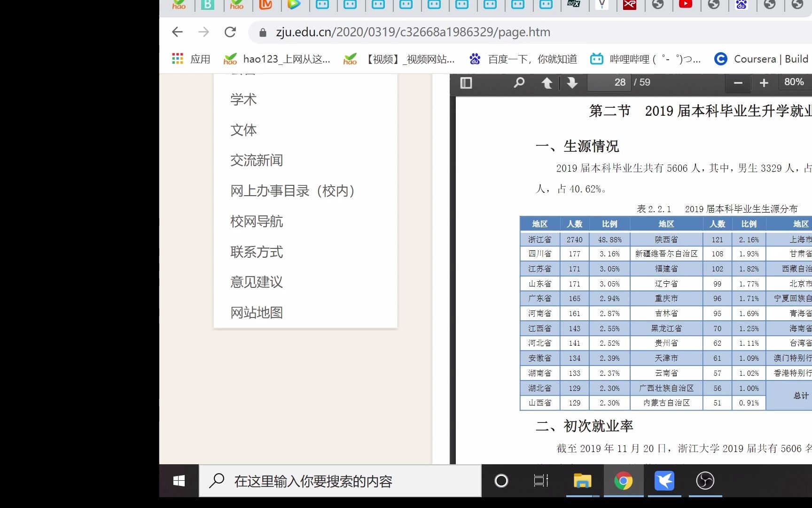Click the 48.88% cell in table
The image size is (812, 508).
(x=610, y=239)
